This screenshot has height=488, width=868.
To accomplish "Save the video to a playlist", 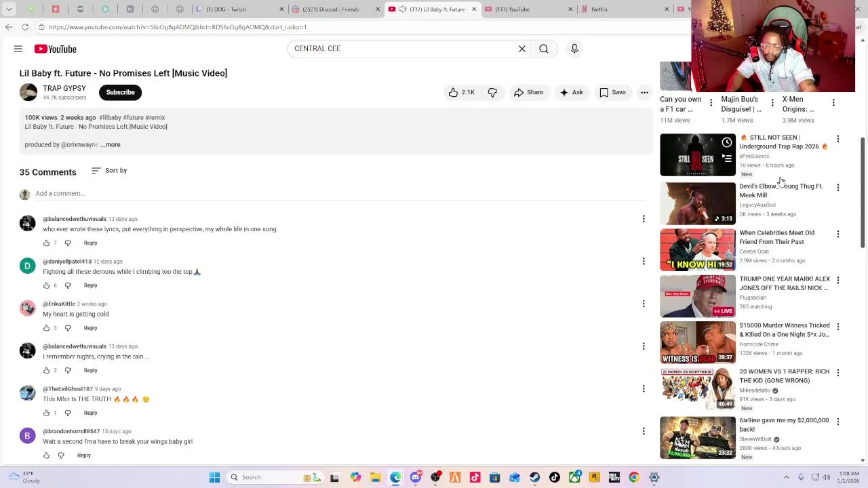I will coord(612,92).
